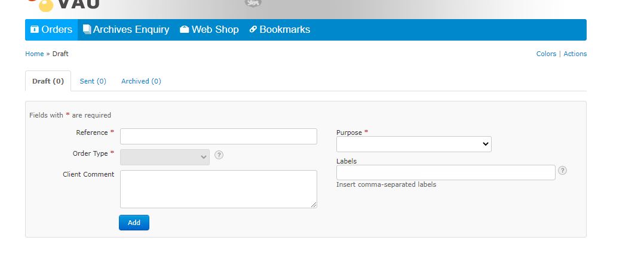Open the Actions link
The height and width of the screenshot is (262, 644).
tap(575, 54)
